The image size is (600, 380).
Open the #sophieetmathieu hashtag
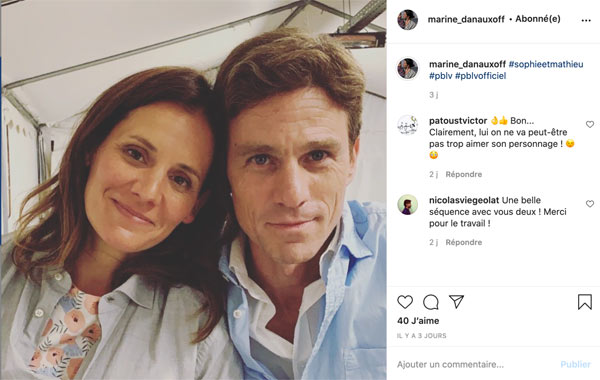tap(546, 64)
